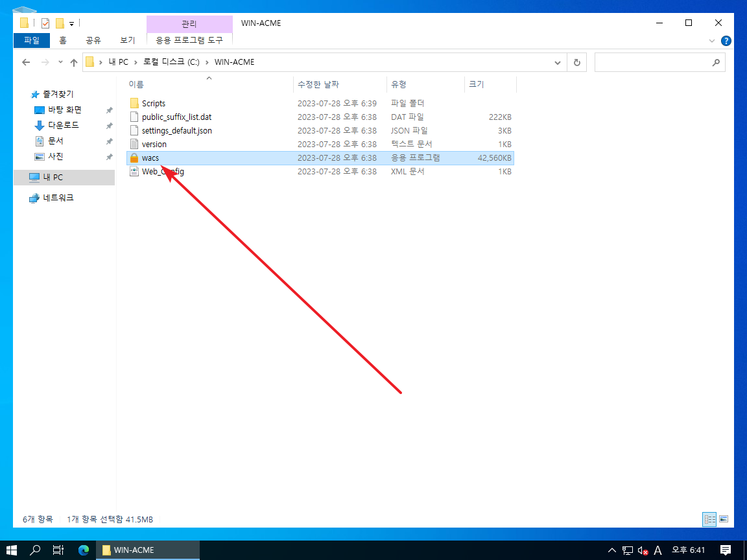Screen dimensions: 747x560
Task: Click WIN-ACME in the address breadcrumb
Action: point(234,62)
